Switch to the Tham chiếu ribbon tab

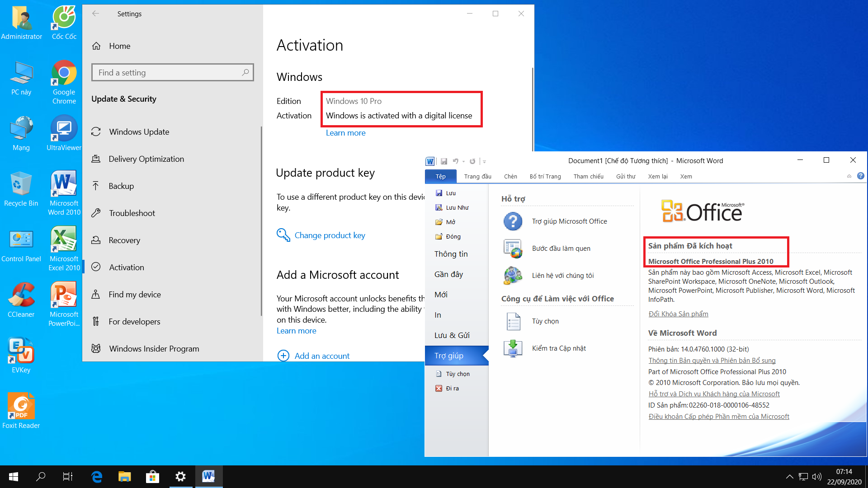click(588, 176)
